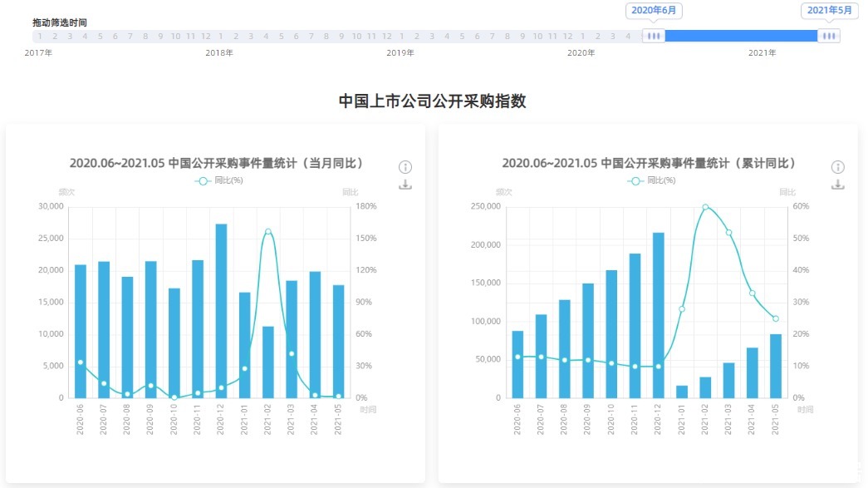Viewport: 868px width, 488px height.
Task: Open info icon for 当月同比 chart
Action: tap(405, 166)
